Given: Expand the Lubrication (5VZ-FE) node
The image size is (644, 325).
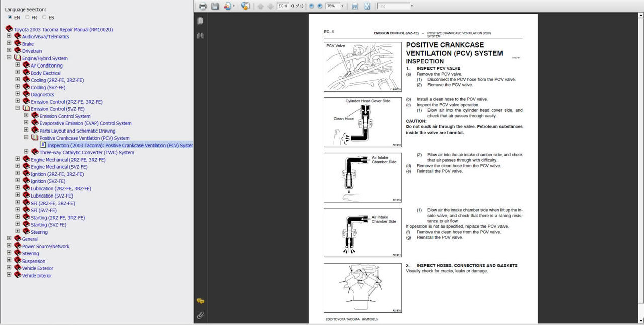Looking at the screenshot, I should 18,195.
